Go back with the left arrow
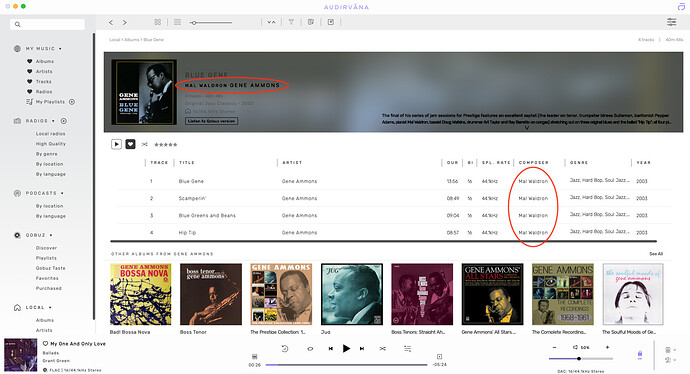Viewport: 690px width, 374px height. (111, 22)
